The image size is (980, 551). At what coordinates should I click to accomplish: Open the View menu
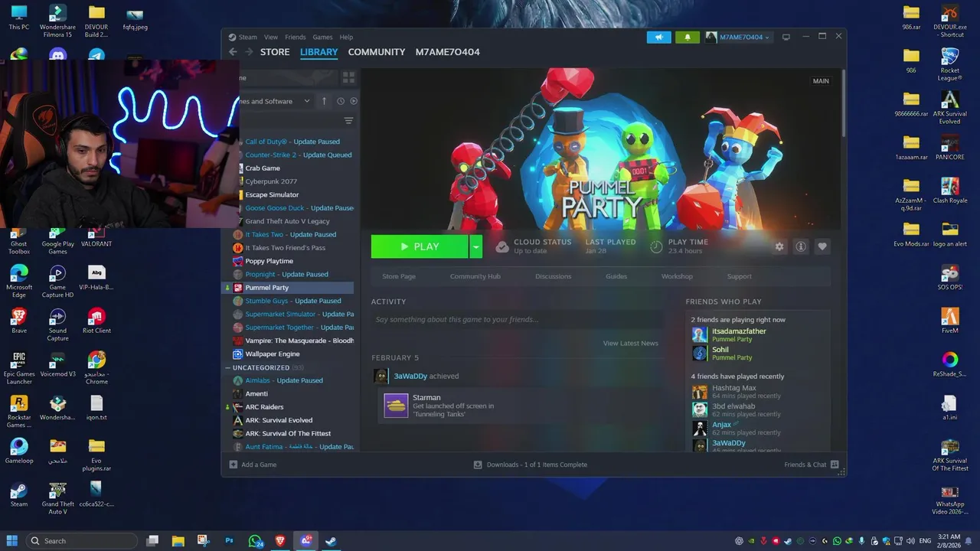(271, 37)
